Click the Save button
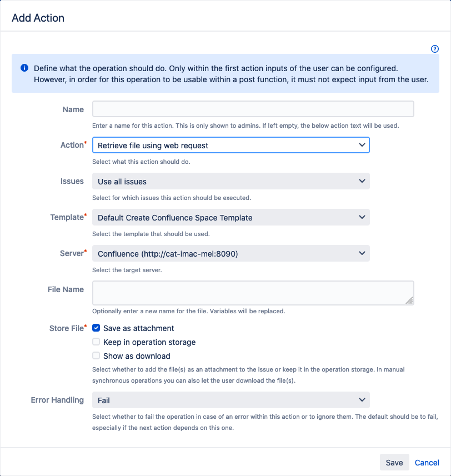The width and height of the screenshot is (451, 476). click(x=394, y=463)
